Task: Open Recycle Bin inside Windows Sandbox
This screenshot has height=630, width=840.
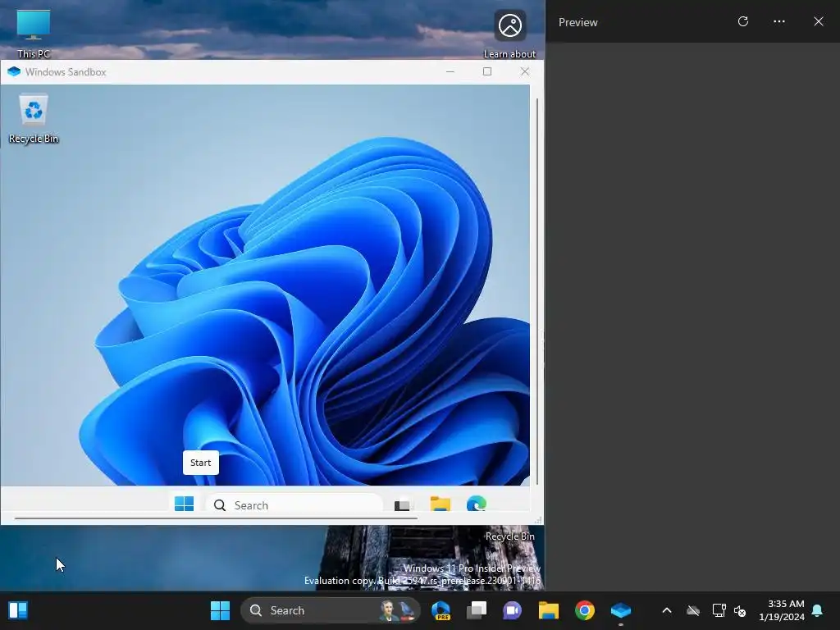Action: (33, 119)
